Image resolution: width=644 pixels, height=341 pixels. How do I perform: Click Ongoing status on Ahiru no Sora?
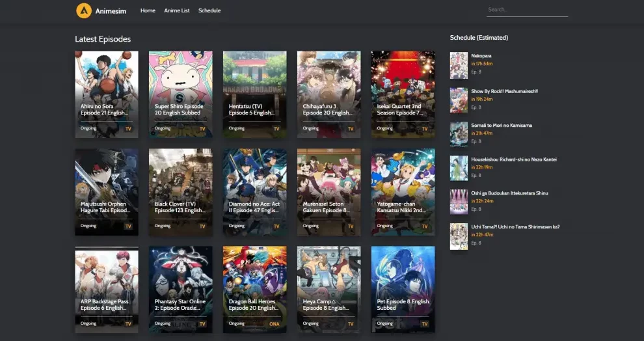click(x=88, y=128)
